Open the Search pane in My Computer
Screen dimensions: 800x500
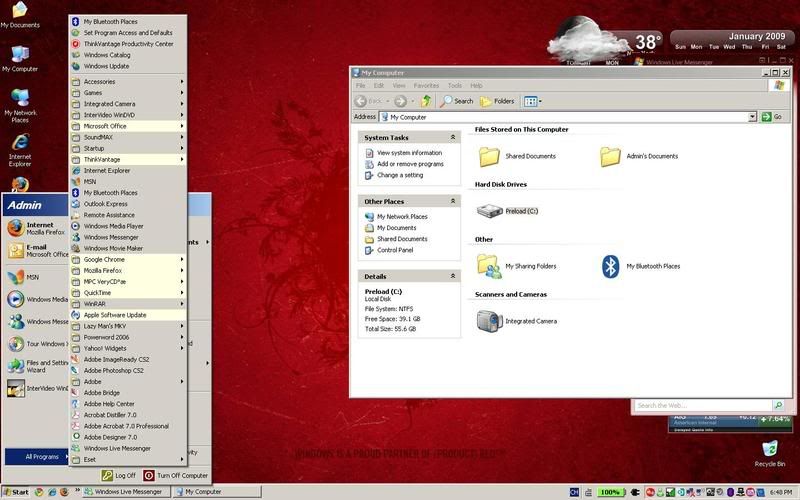click(x=457, y=101)
